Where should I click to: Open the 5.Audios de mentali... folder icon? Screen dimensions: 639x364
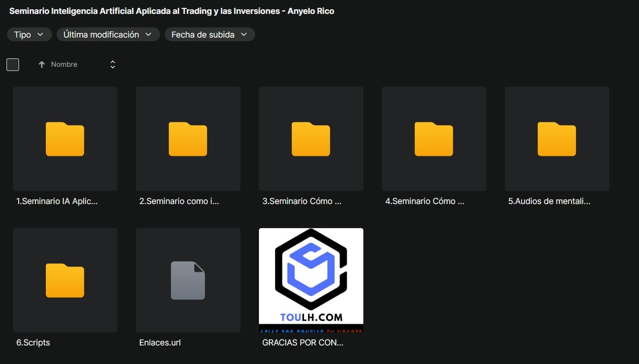557,139
